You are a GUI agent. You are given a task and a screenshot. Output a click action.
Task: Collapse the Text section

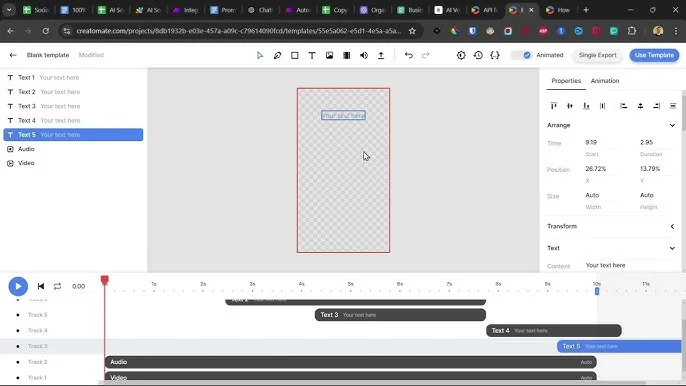point(672,248)
